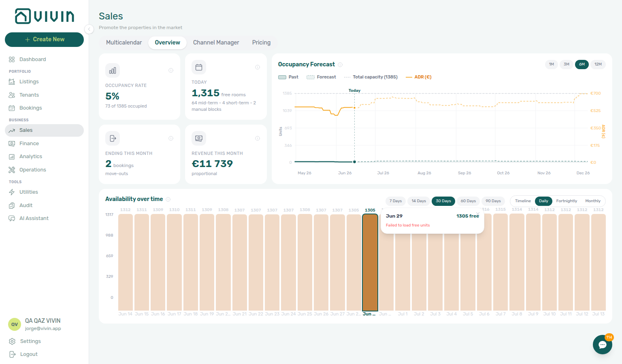622x364 pixels.
Task: Click the Revenue This Month info icon
Action: pos(258,138)
